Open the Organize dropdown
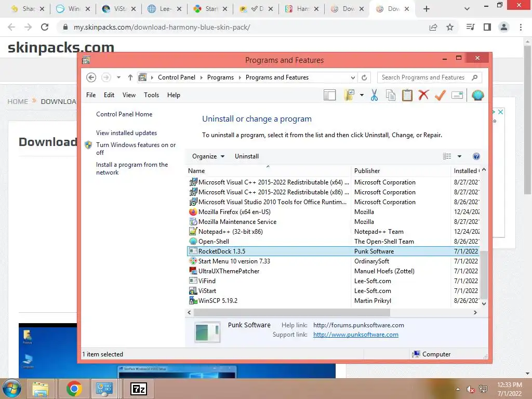 tap(208, 156)
